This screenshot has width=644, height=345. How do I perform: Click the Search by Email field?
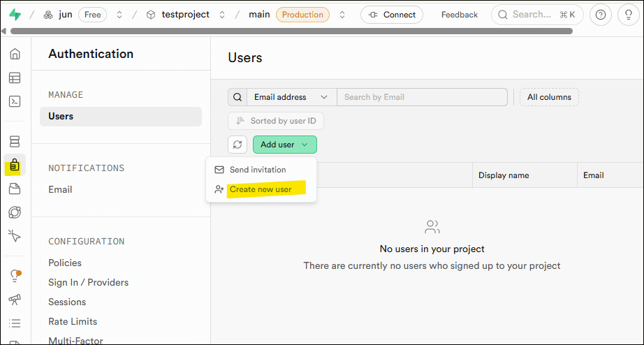point(422,97)
